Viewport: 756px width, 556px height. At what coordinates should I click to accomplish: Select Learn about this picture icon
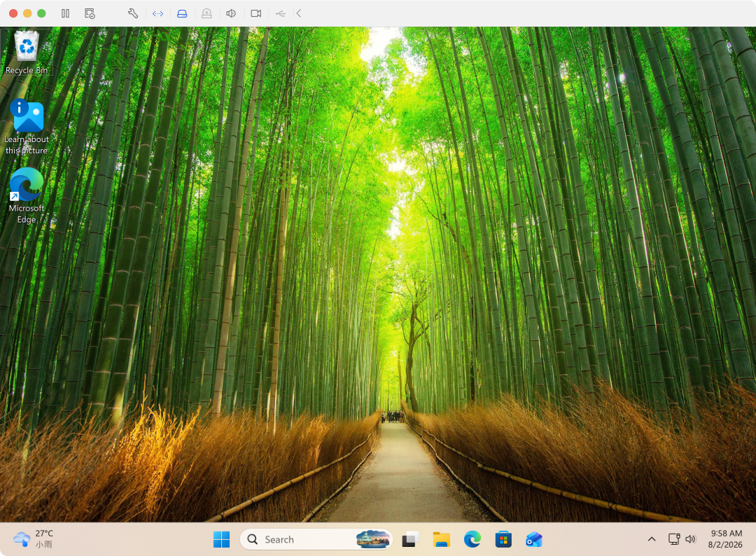(x=27, y=127)
